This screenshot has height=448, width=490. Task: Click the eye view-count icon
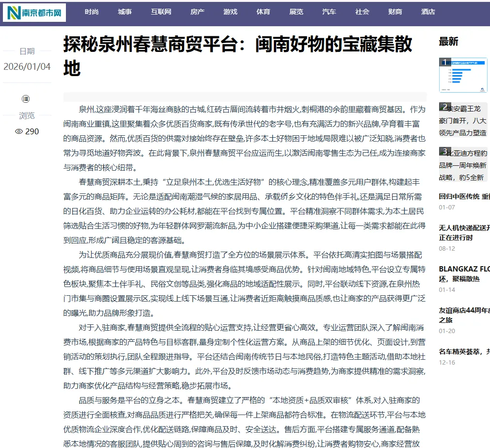(x=19, y=131)
